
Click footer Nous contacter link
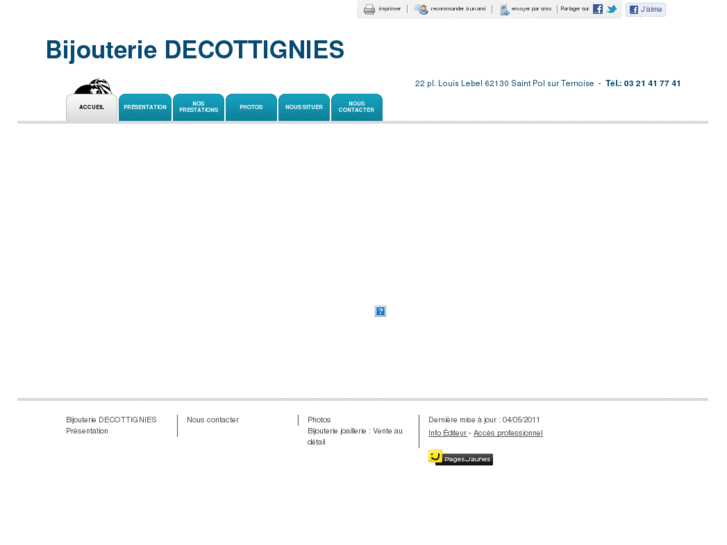[x=213, y=420]
